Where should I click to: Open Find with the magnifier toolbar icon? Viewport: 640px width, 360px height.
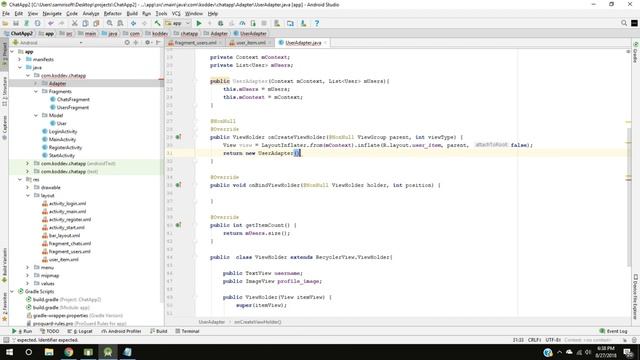(x=109, y=23)
